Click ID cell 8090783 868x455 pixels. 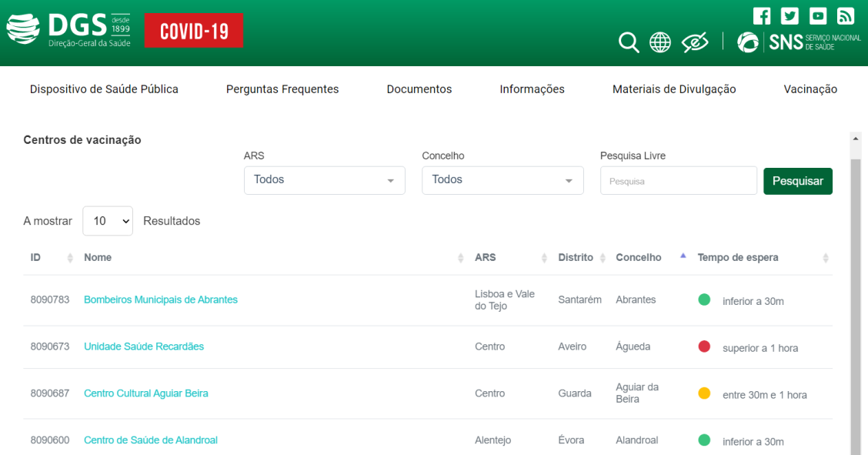tap(50, 299)
